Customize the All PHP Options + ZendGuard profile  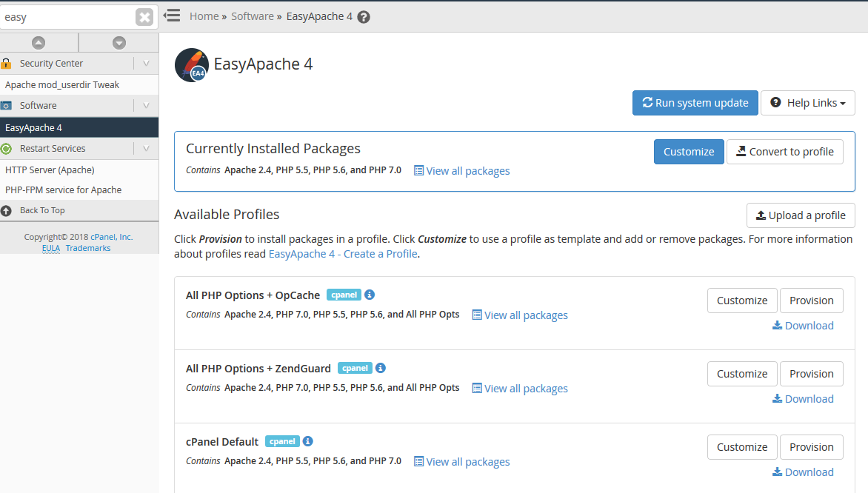coord(742,374)
